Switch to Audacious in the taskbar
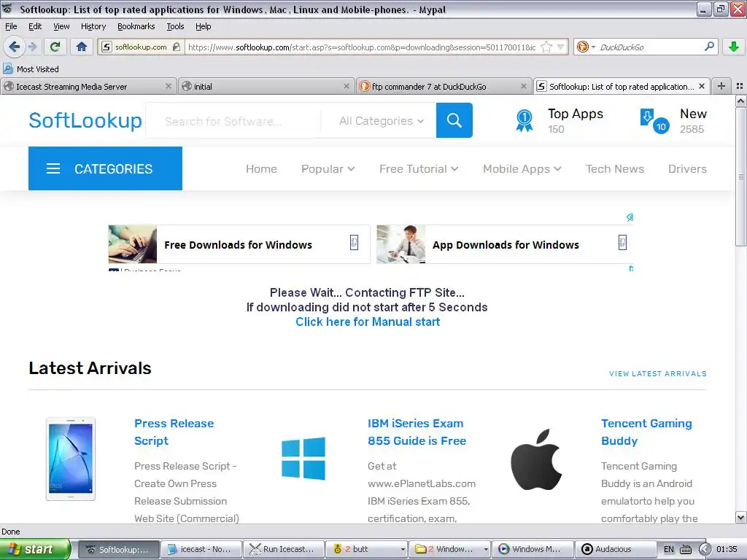 tap(614, 549)
